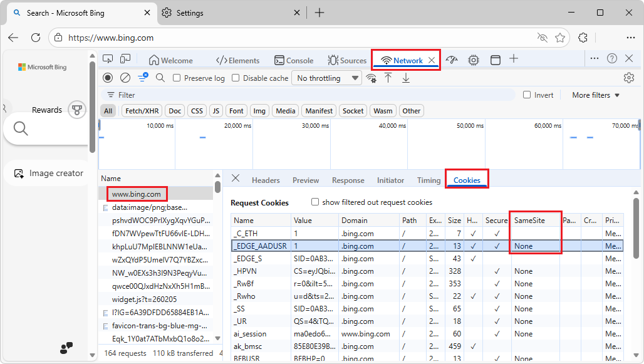Open the Headers tab
Screen dimensions: 644x364
(x=266, y=180)
